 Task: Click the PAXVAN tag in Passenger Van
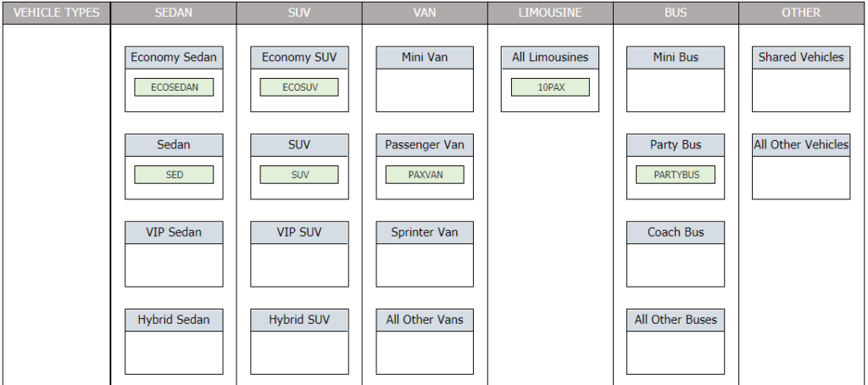click(425, 175)
